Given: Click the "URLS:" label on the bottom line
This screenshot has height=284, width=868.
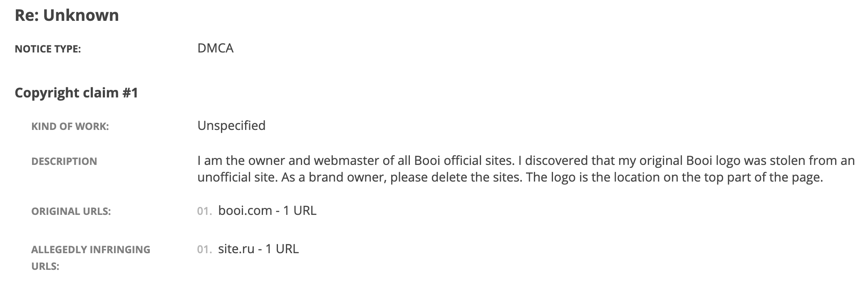Looking at the screenshot, I should click(x=45, y=267).
